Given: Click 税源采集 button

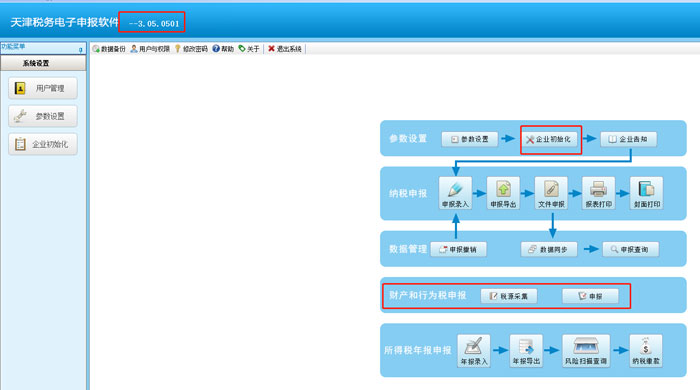Looking at the screenshot, I should click(x=509, y=296).
